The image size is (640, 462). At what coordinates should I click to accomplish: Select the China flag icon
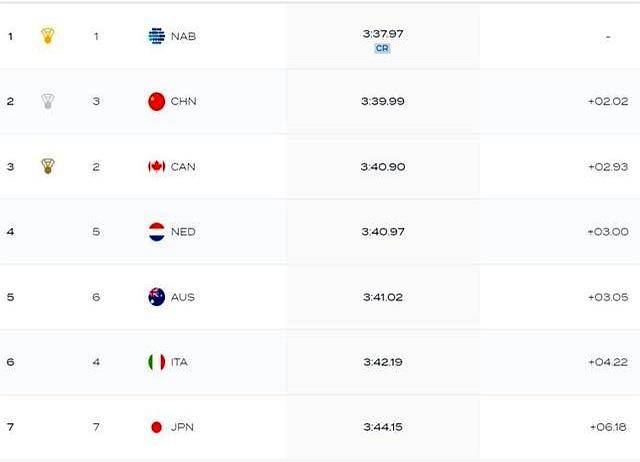pyautogui.click(x=156, y=101)
